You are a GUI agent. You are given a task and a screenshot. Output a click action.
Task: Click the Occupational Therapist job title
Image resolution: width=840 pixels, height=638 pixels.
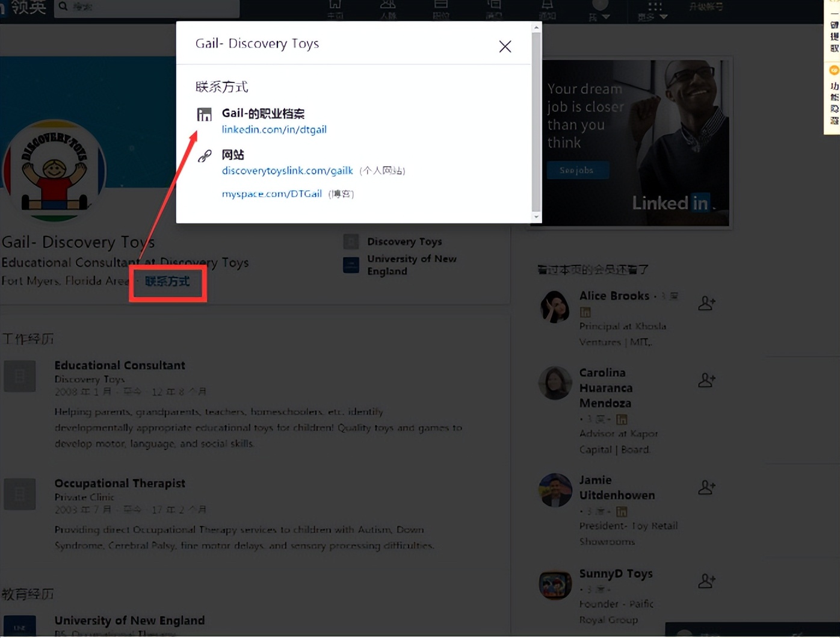pos(120,483)
